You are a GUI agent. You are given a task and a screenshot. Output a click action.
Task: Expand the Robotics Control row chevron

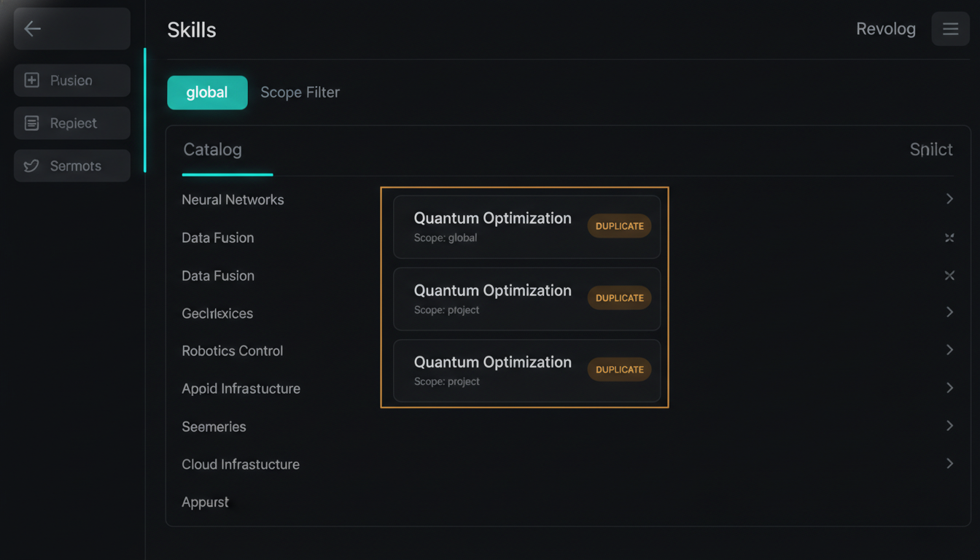[949, 350]
